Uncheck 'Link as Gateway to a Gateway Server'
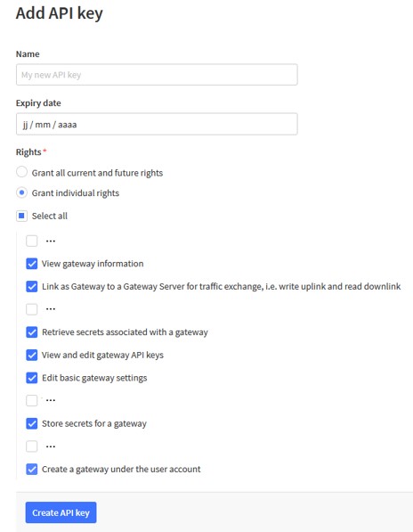 32,286
